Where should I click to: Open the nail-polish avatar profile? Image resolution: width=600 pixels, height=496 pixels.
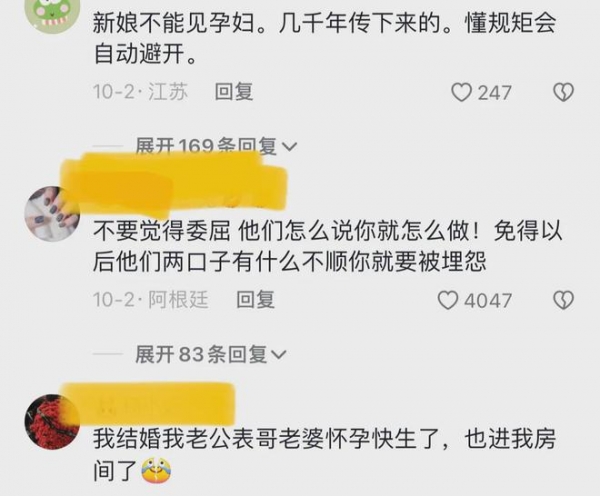point(52,214)
